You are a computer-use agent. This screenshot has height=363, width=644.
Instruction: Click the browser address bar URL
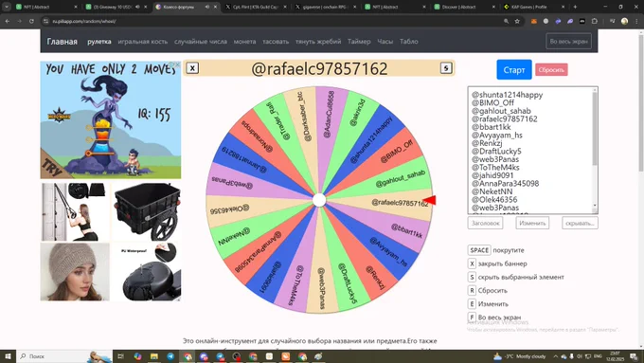(x=84, y=21)
